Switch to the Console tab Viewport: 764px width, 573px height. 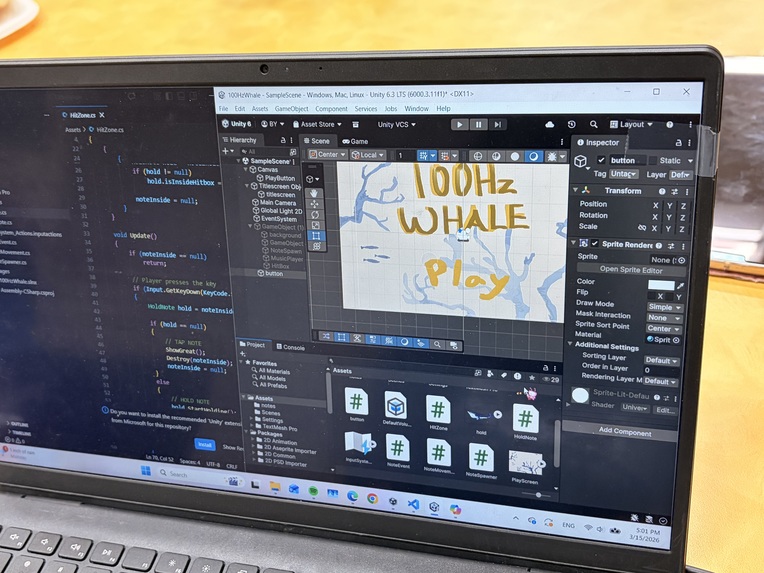tap(290, 347)
